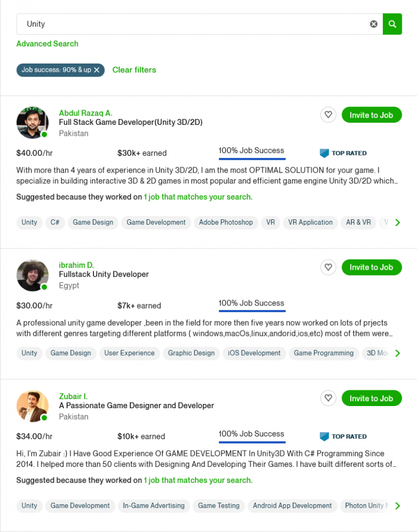The image size is (417, 532).
Task: Click the green search magnifier button
Action: tap(392, 24)
